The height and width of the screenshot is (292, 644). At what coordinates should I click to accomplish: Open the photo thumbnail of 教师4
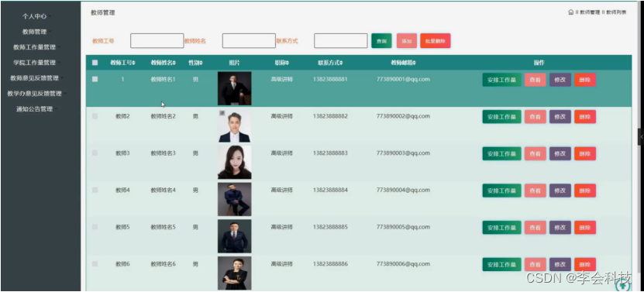coord(235,199)
